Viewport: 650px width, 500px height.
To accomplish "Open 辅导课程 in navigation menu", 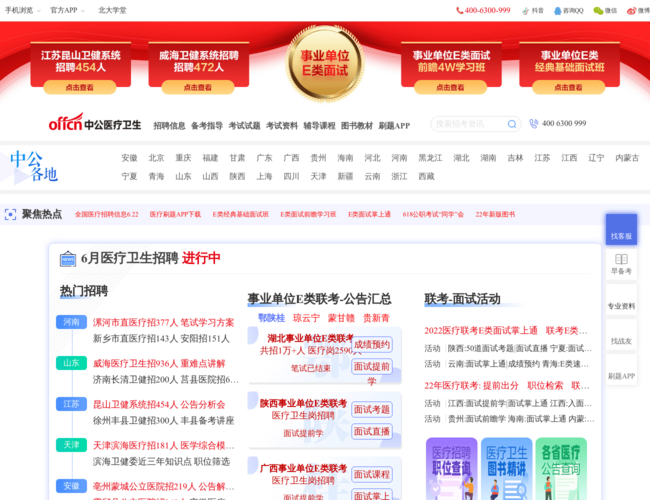I will [x=319, y=126].
